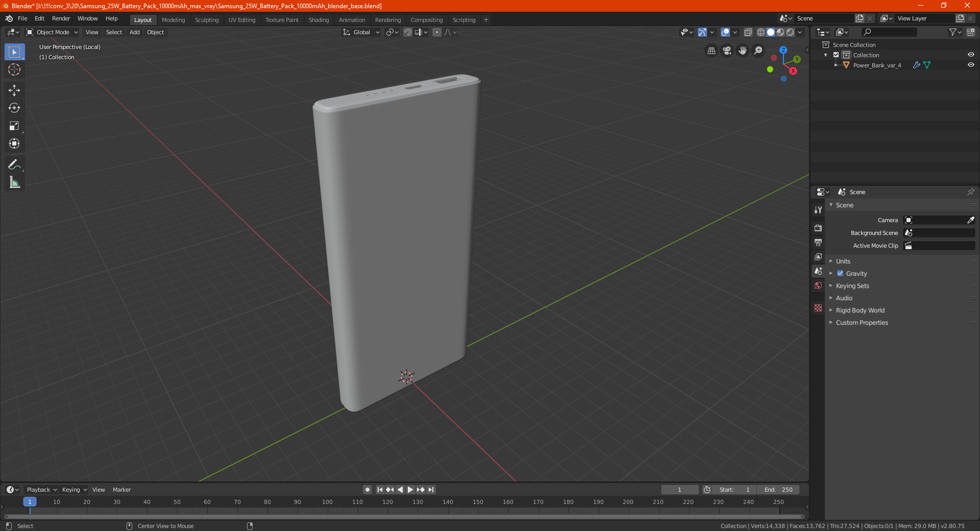The width and height of the screenshot is (980, 531).
Task: Open Global transform orientation dropdown
Action: coord(361,32)
